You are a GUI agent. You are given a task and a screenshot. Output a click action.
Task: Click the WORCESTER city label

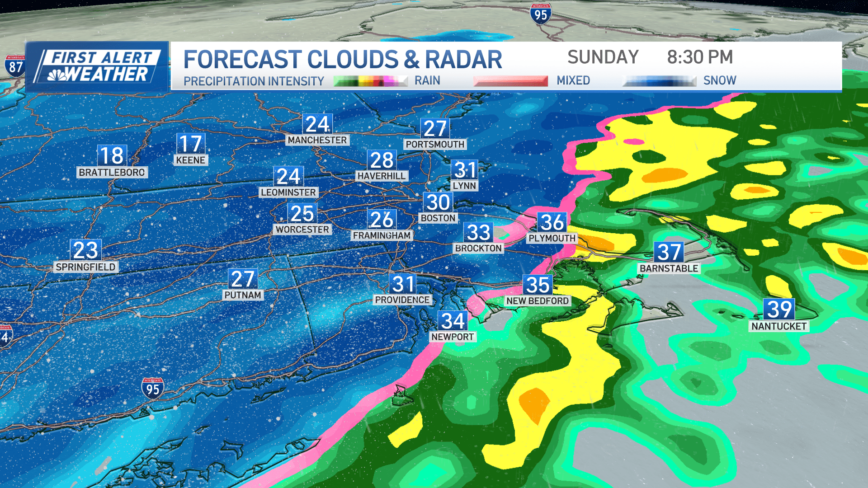pyautogui.click(x=302, y=230)
